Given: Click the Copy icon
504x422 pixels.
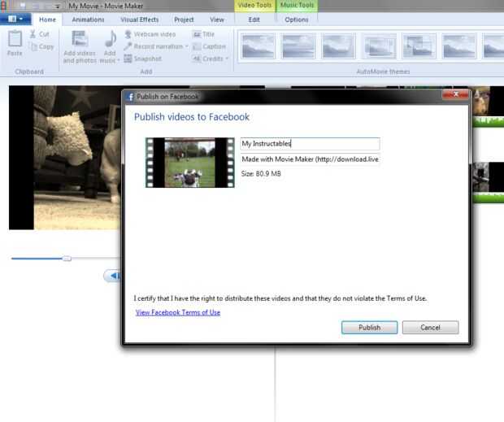Looking at the screenshot, I should pos(33,46).
